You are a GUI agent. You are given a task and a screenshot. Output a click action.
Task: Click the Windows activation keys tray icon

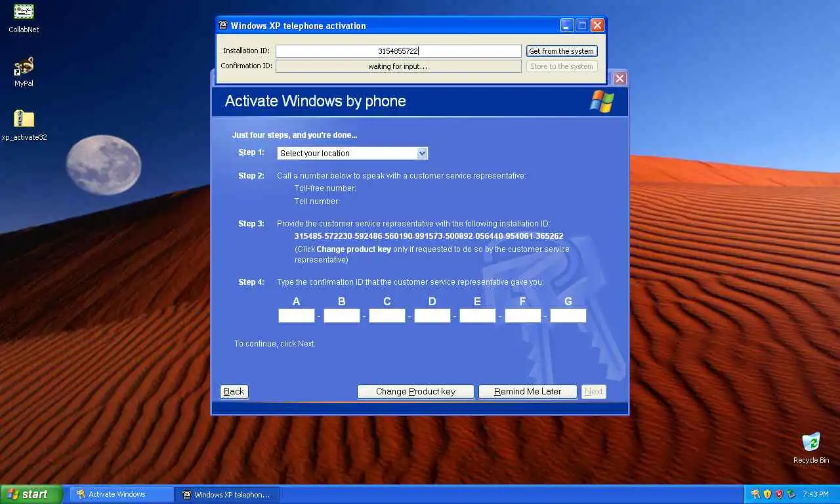coord(755,494)
